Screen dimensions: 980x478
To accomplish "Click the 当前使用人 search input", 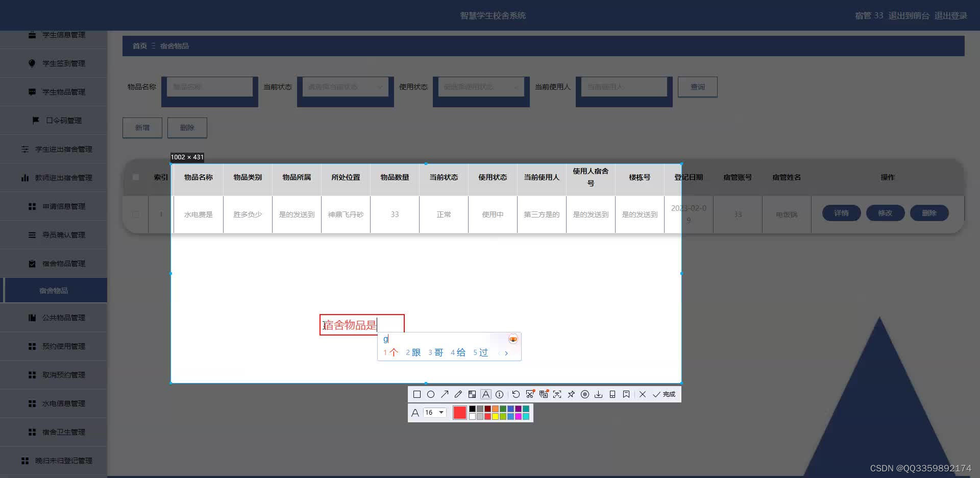I will pyautogui.click(x=624, y=87).
